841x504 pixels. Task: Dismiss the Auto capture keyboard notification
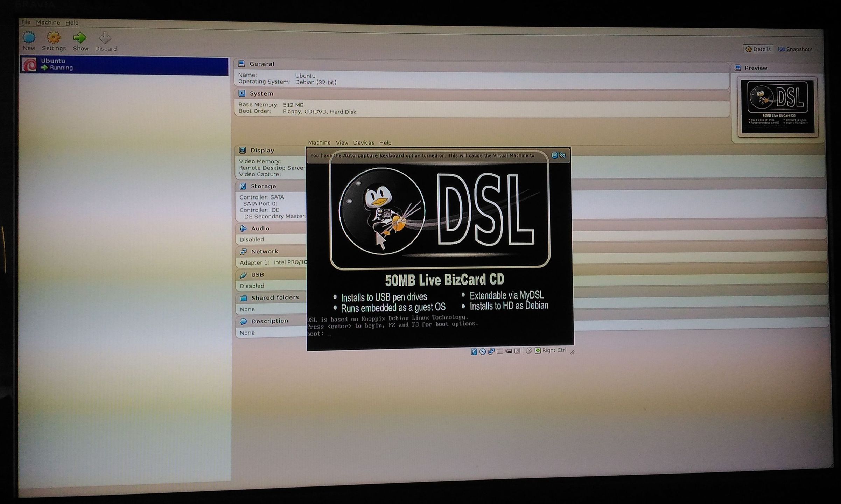tap(554, 155)
